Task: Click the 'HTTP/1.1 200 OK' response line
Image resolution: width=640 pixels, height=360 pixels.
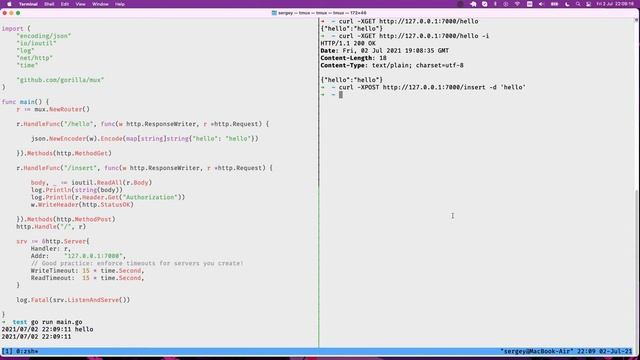Action: [x=348, y=43]
